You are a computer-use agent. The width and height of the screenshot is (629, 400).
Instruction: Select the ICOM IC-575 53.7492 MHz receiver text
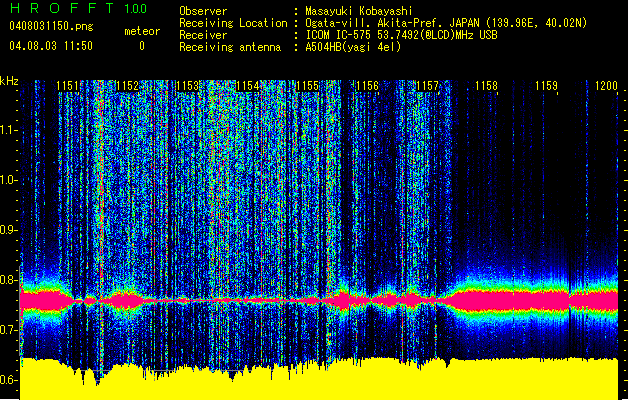tap(401, 35)
